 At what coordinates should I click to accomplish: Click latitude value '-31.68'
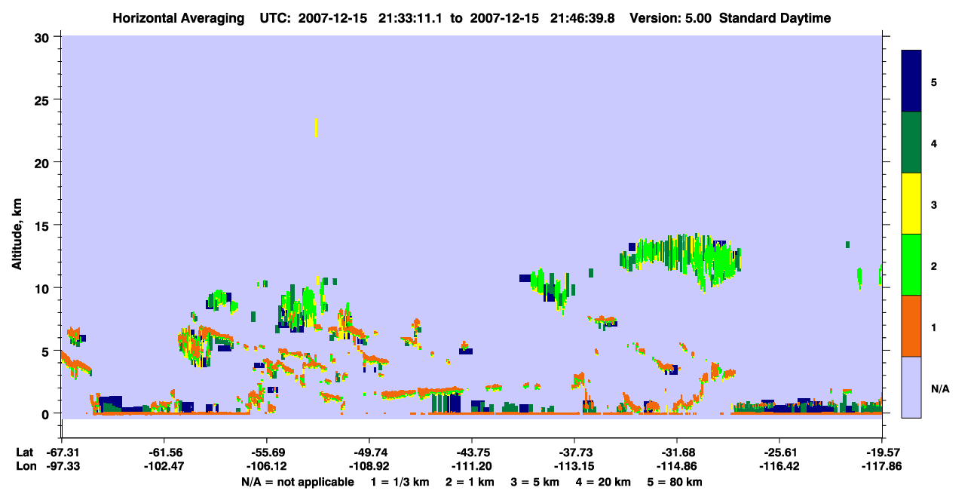tap(677, 452)
